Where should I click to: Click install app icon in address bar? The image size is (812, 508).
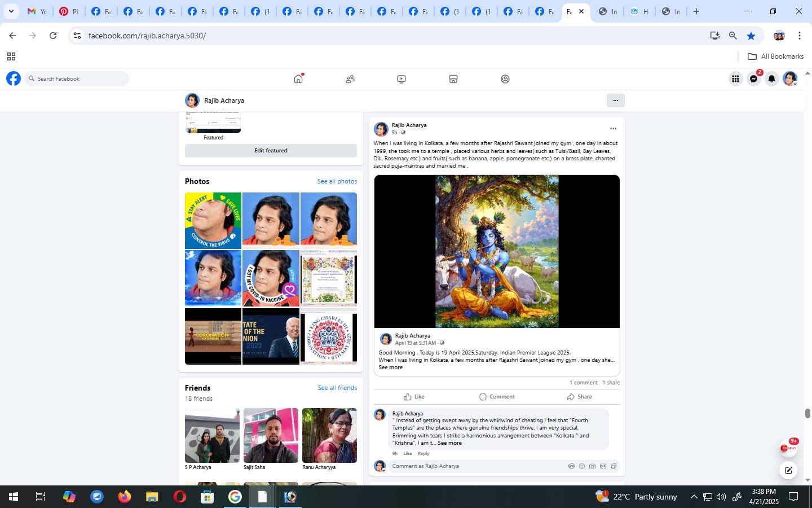tap(714, 36)
